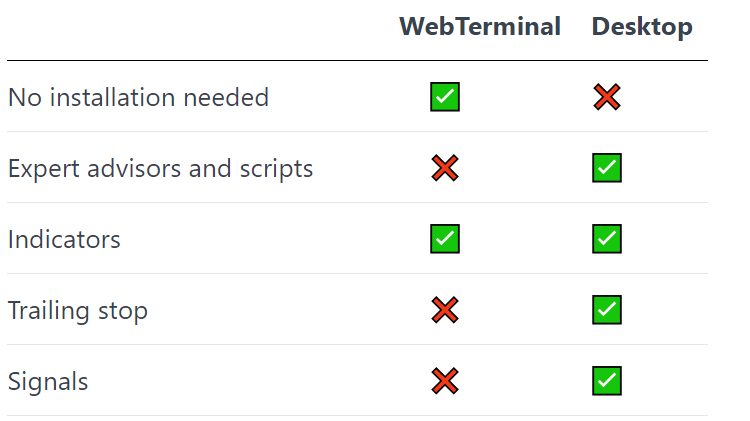Viewport: 750px width, 421px height.
Task: Click the divider between Indicators and Trailing stop
Action: (357, 274)
